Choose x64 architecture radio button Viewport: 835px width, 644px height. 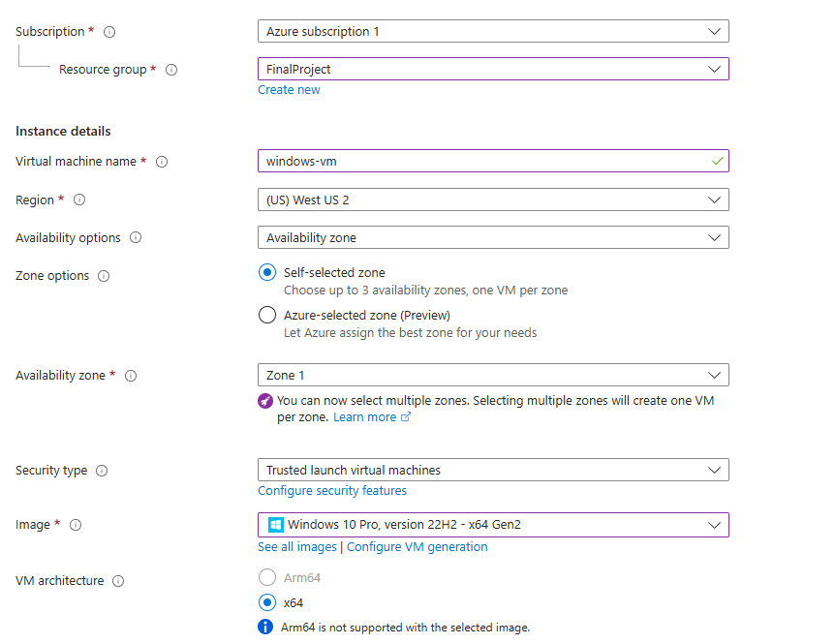[267, 602]
